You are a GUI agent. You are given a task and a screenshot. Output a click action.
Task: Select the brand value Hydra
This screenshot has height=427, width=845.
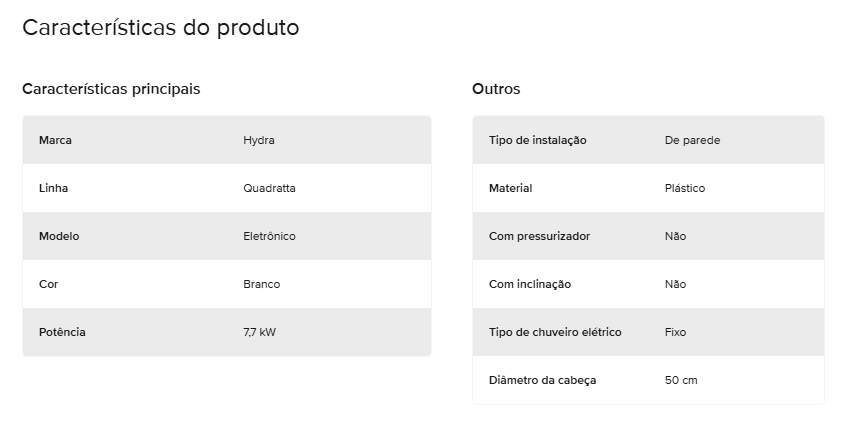click(259, 140)
